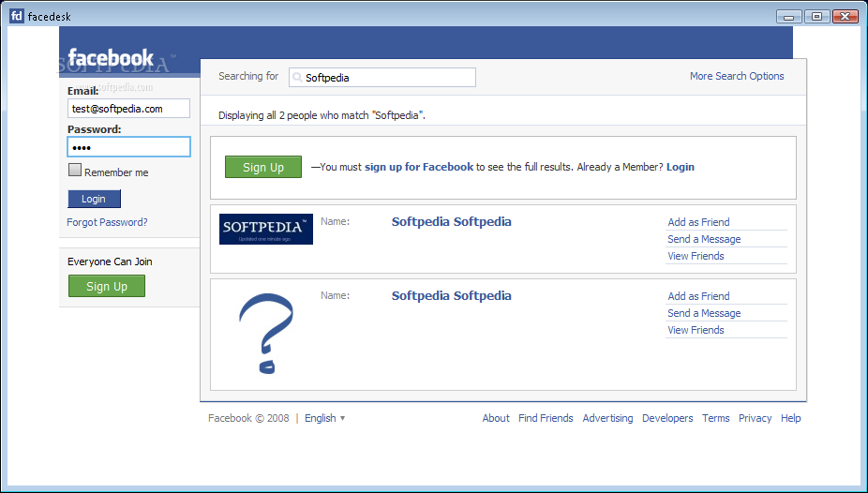This screenshot has height=493, width=868.
Task: Expand the English language dropdown
Action: [x=325, y=418]
